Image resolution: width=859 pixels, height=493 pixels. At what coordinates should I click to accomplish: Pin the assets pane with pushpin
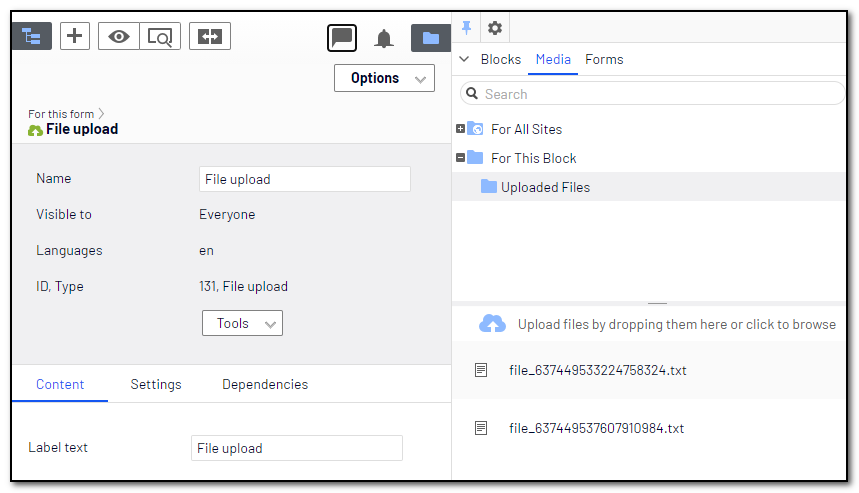(466, 27)
